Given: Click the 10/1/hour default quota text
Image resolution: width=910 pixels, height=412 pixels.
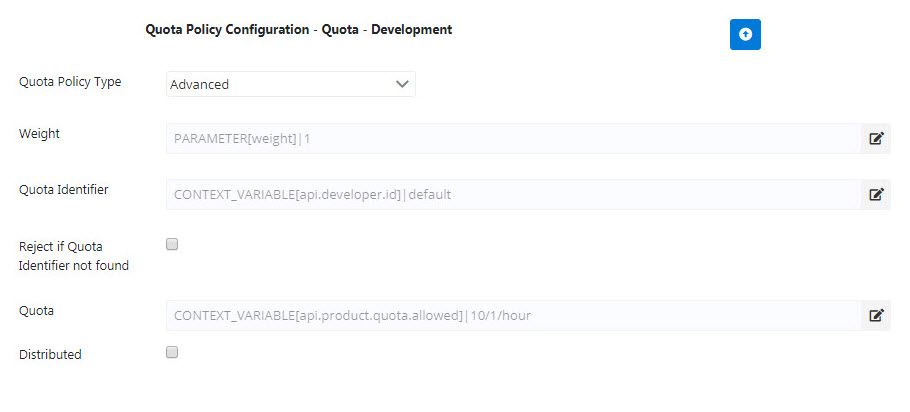Looking at the screenshot, I should click(x=501, y=316).
